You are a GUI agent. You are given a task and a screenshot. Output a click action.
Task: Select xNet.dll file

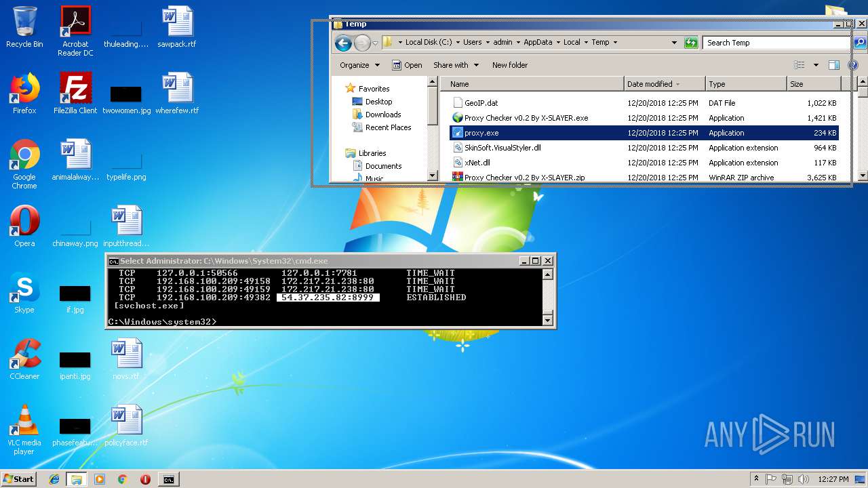(644, 163)
